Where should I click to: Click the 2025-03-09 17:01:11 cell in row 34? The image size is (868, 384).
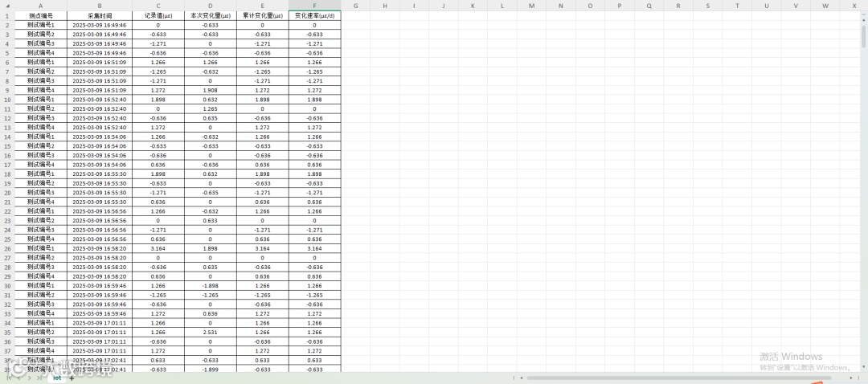(x=100, y=323)
